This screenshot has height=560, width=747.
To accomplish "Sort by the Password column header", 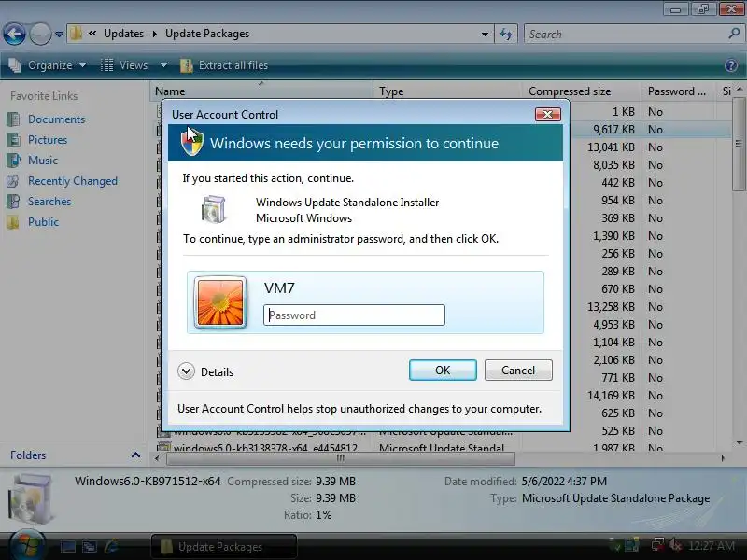I will (677, 91).
